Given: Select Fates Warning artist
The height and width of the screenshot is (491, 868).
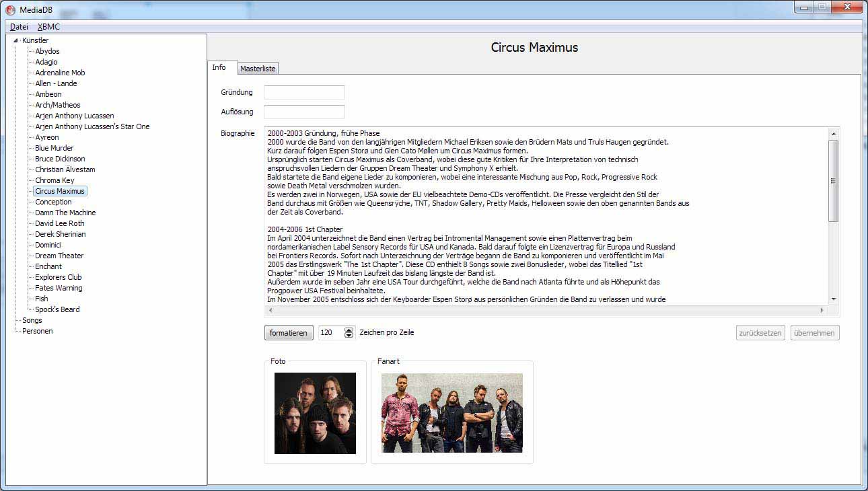Looking at the screenshot, I should (59, 288).
